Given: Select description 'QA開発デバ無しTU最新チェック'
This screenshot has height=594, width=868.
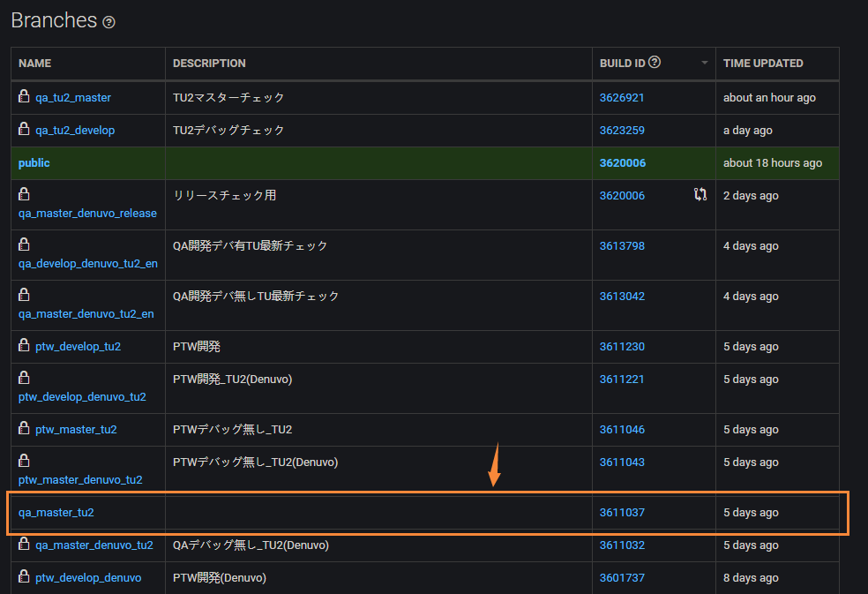Looking at the screenshot, I should coord(255,297).
